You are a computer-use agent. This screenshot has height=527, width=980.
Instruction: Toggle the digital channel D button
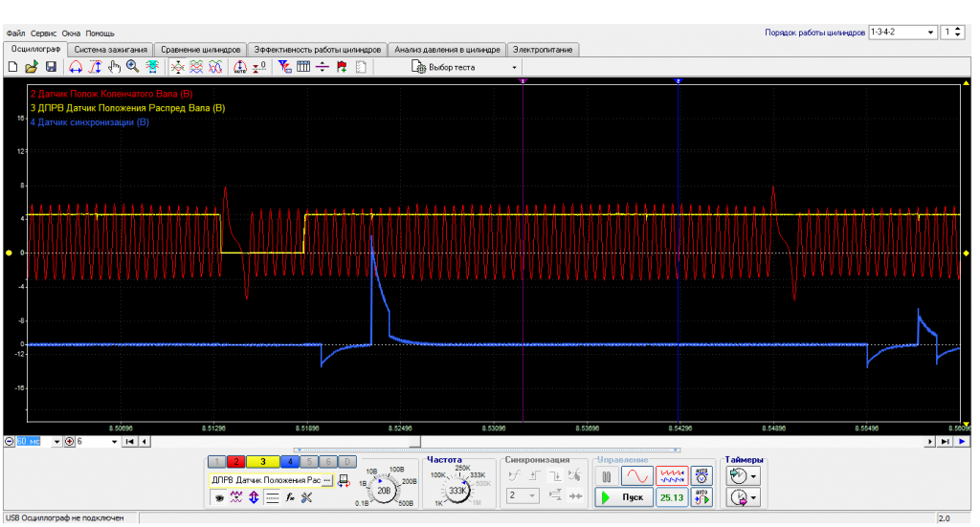tap(346, 462)
